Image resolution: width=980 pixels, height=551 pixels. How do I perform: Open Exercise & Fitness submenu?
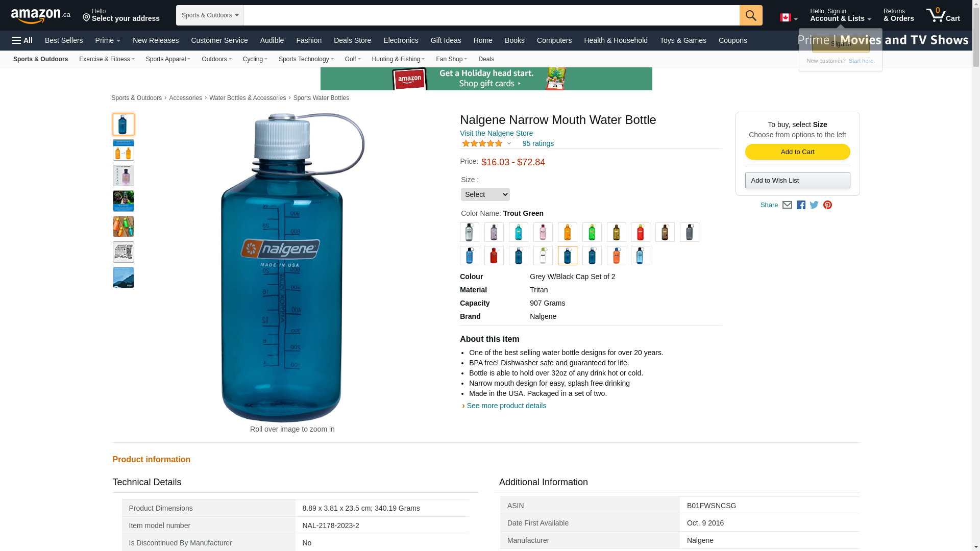pyautogui.click(x=107, y=59)
